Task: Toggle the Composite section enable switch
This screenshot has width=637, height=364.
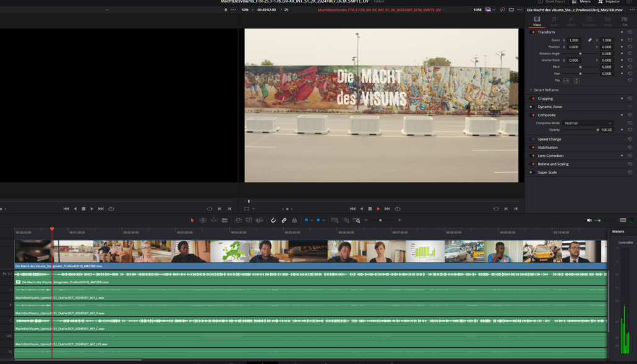Action: 533,115
